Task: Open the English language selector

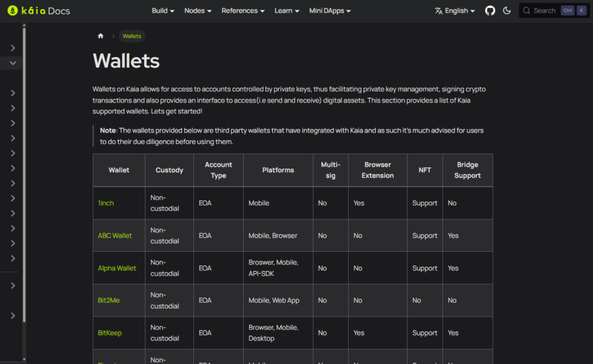Action: 455,10
